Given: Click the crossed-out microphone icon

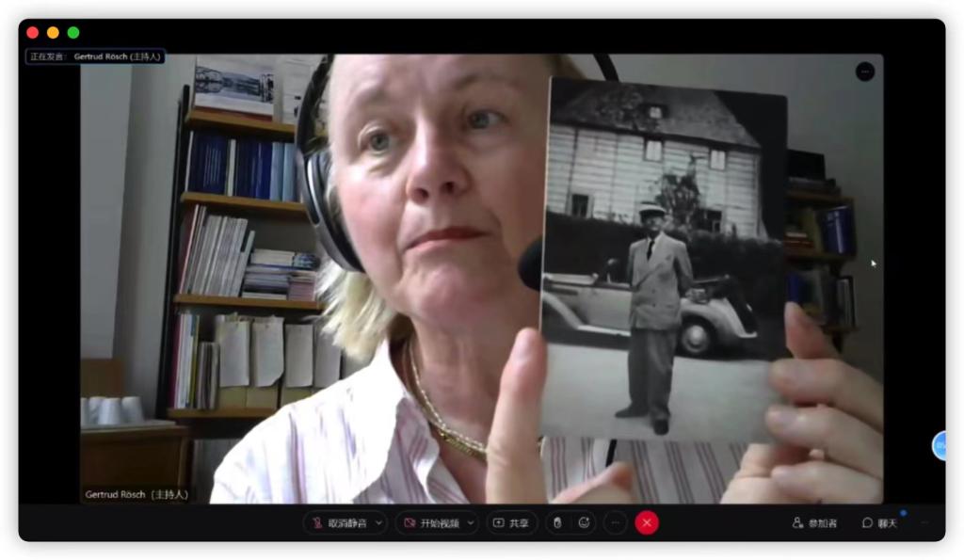Looking at the screenshot, I should [x=317, y=523].
